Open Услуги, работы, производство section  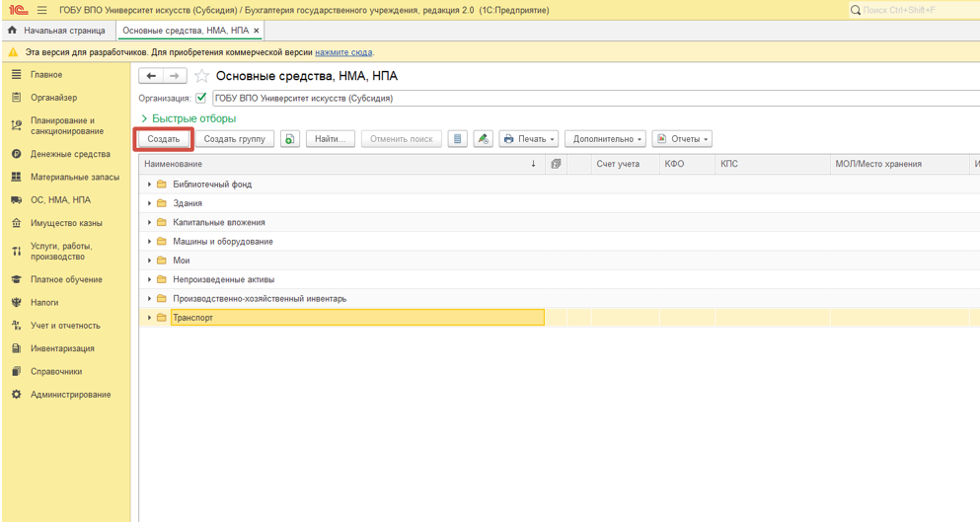pyautogui.click(x=61, y=252)
